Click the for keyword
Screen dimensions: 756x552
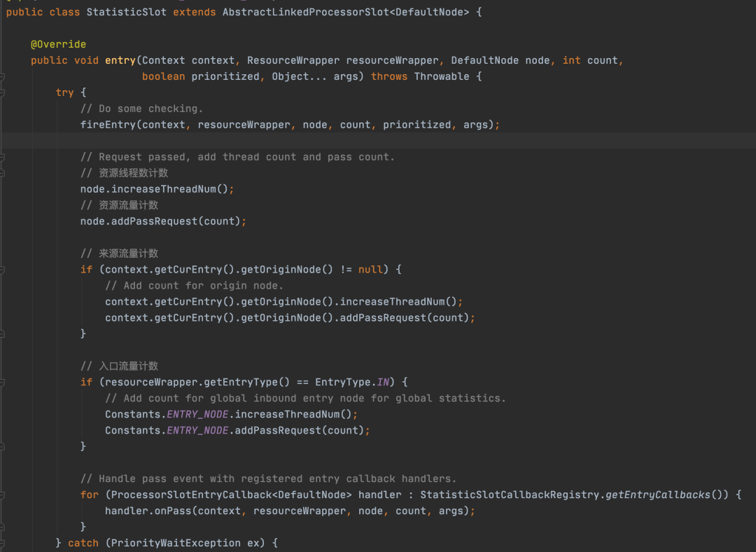pos(90,495)
